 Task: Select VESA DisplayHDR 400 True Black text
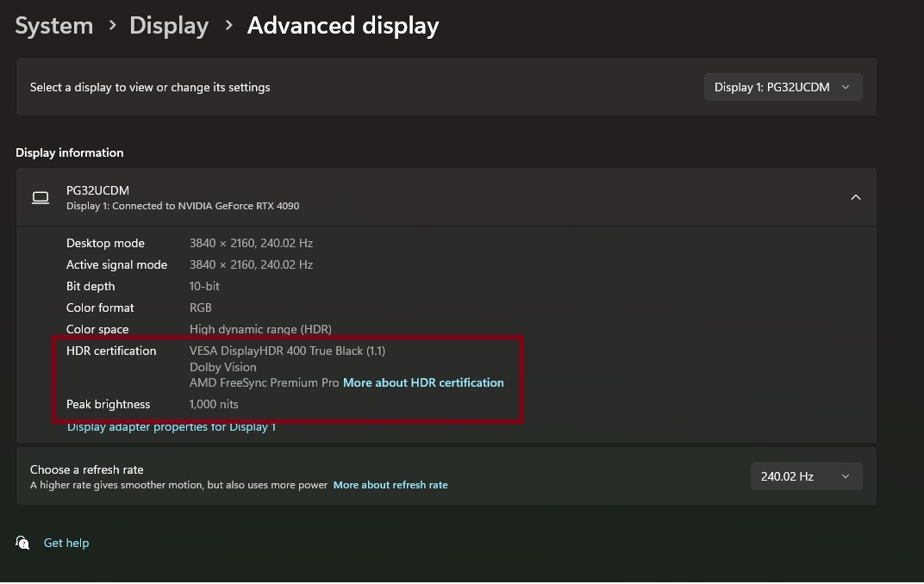(x=288, y=351)
